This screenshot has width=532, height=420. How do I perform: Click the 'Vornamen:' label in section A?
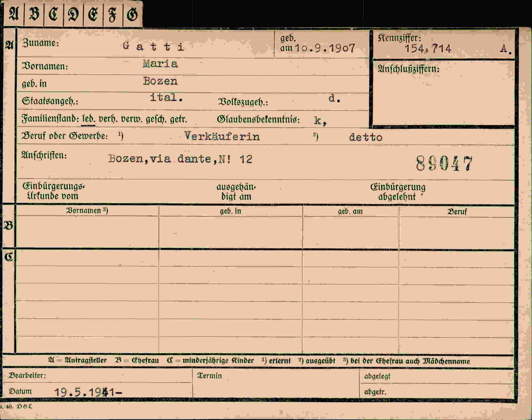tap(45, 66)
